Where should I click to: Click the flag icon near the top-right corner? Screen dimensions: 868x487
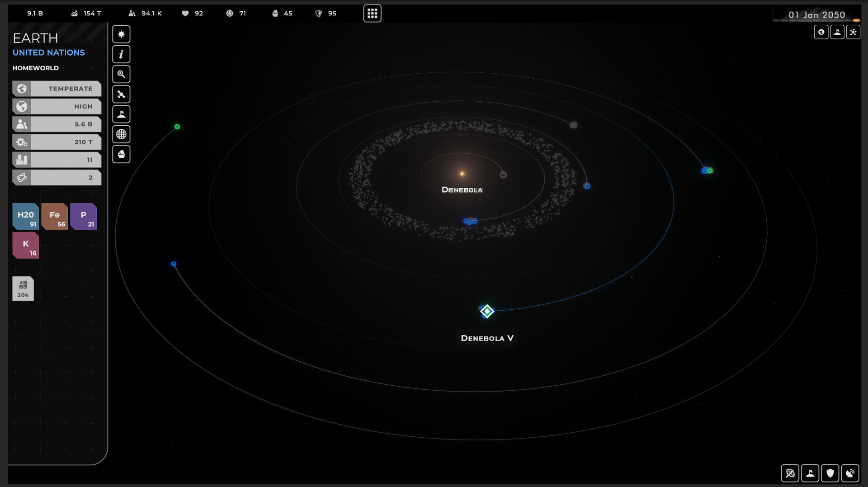pos(838,32)
